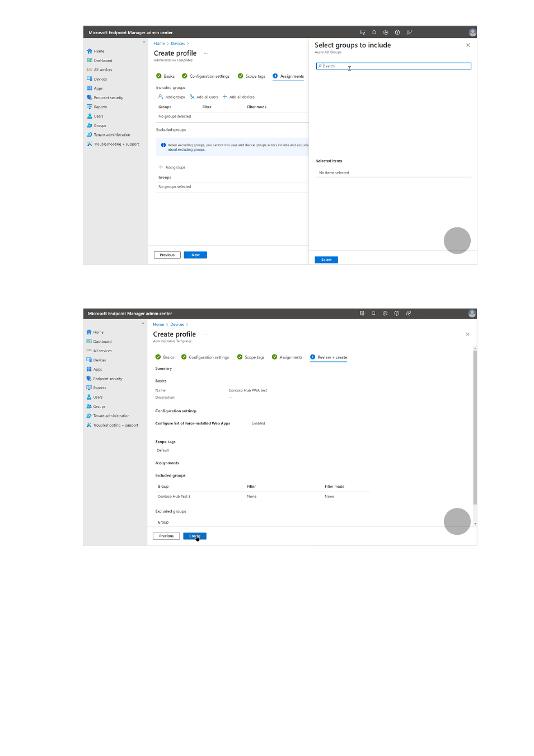This screenshot has height=756, width=534.
Task: Open Reports icon in the lower window sidebar
Action: pos(89,388)
